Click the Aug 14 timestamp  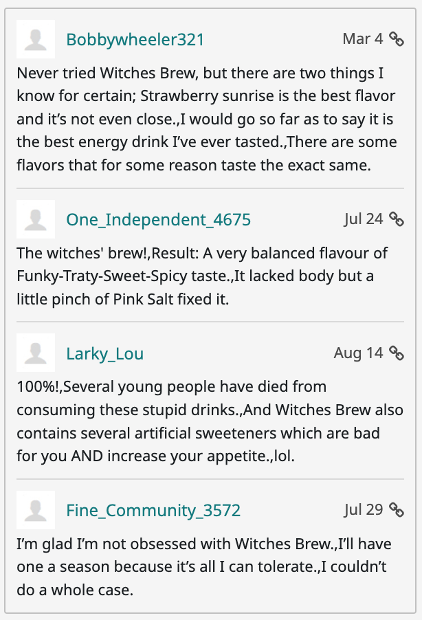point(358,353)
